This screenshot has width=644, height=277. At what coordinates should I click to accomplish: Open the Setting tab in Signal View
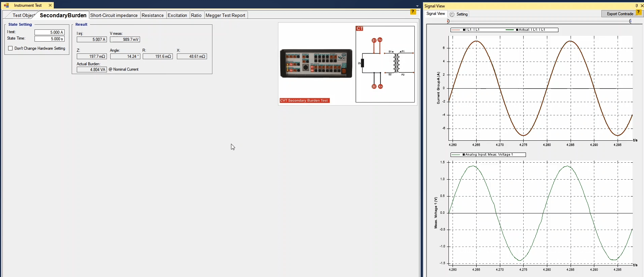pos(462,14)
